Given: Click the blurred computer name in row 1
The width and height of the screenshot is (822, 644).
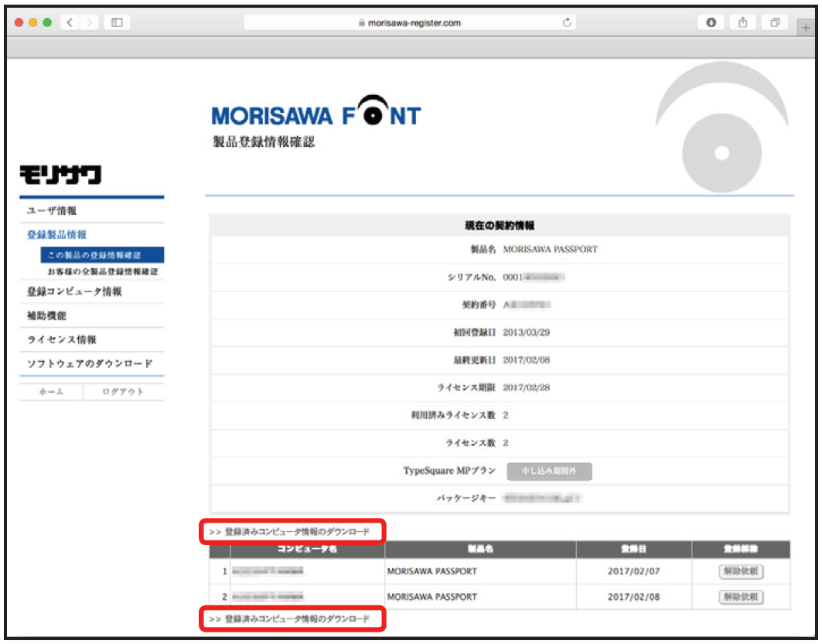Looking at the screenshot, I should coord(268,571).
